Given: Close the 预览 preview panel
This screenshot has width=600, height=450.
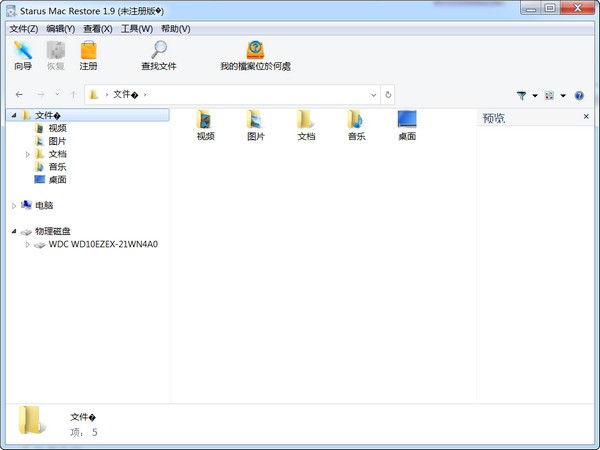Looking at the screenshot, I should tap(586, 116).
